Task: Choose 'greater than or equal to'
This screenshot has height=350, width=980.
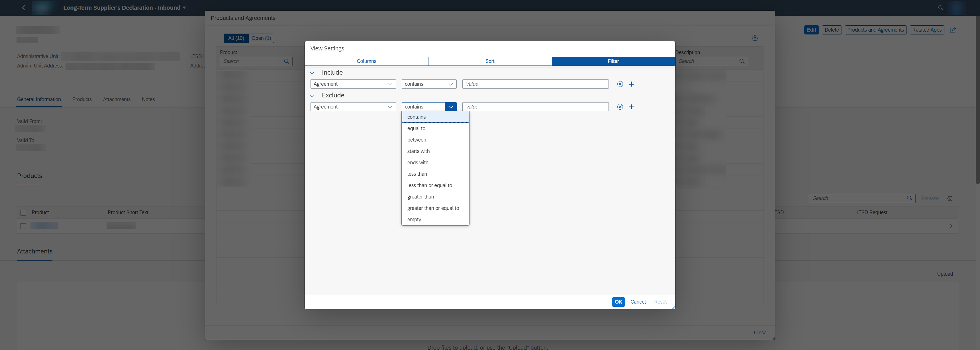Action: (x=435, y=208)
